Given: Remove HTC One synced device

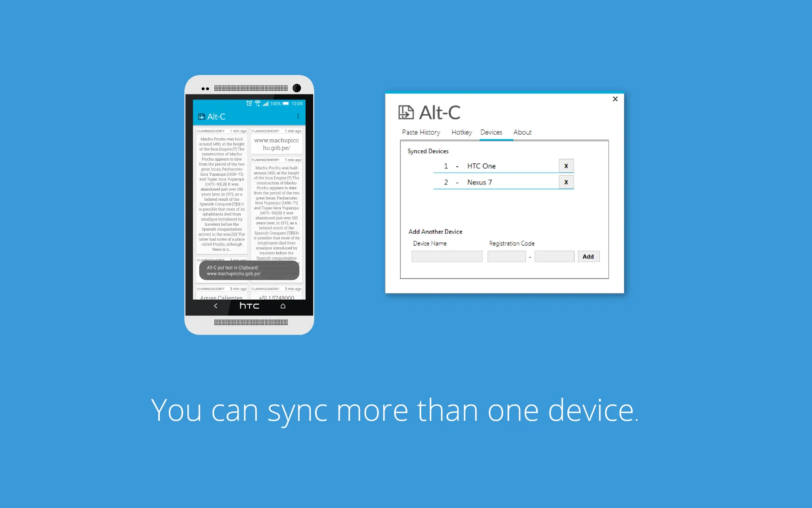Looking at the screenshot, I should [x=566, y=166].
